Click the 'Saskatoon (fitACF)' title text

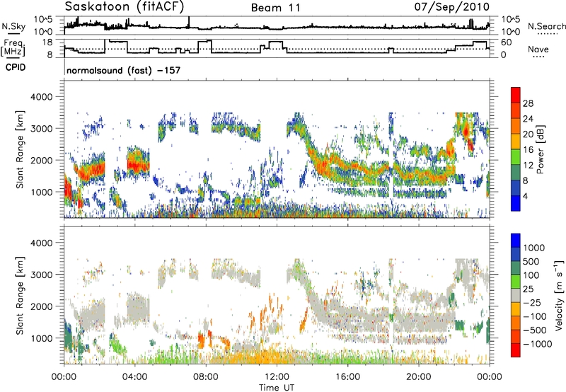125,6
